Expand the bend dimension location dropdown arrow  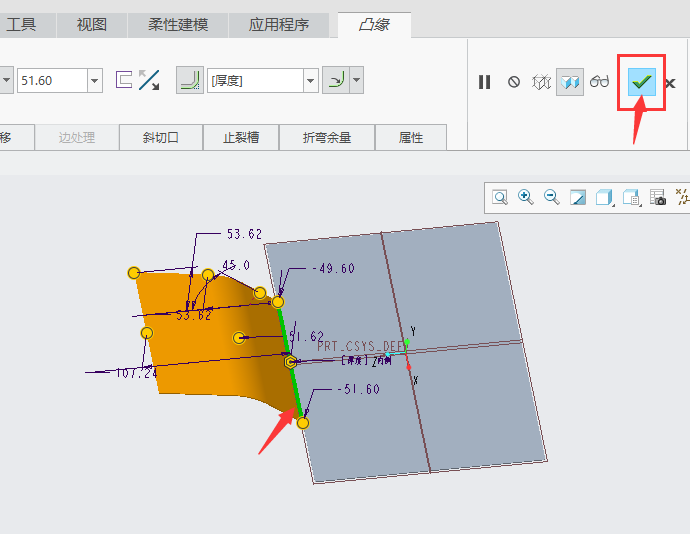pos(357,80)
